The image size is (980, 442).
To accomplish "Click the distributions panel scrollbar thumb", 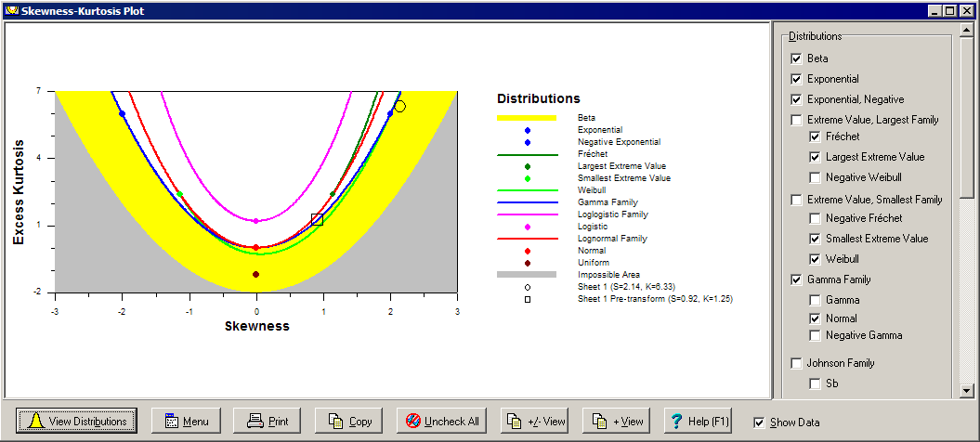I will coord(966,117).
